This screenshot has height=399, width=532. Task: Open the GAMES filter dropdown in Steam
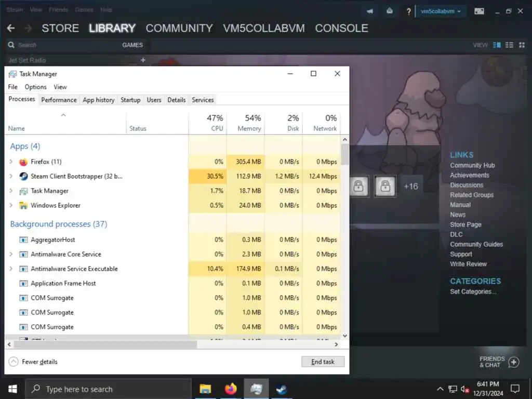pyautogui.click(x=132, y=45)
